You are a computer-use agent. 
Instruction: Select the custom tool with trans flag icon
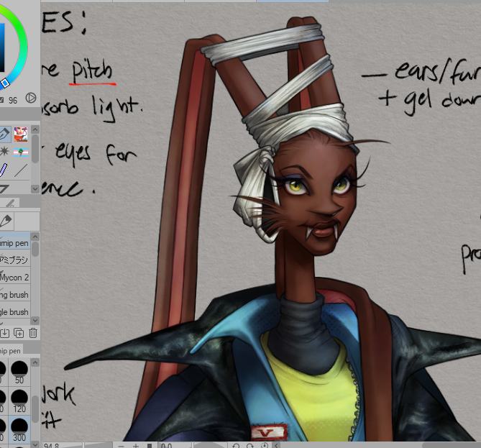click(21, 152)
